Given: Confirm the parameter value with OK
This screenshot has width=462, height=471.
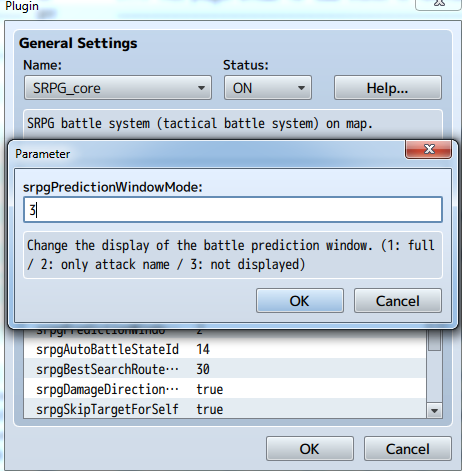Looking at the screenshot, I should 300,301.
